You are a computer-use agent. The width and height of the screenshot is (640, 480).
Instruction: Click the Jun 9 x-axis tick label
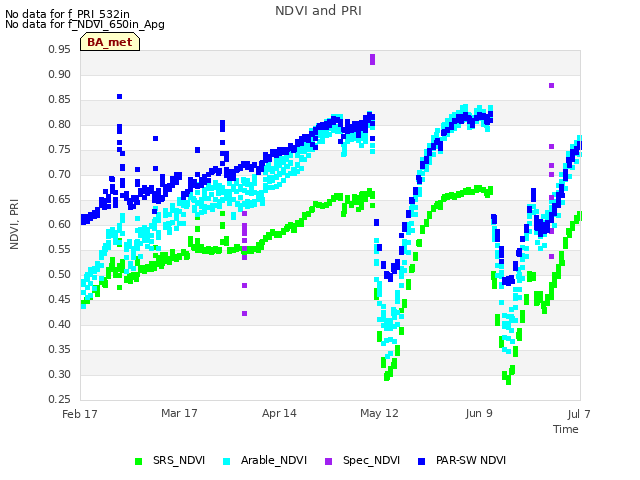point(479,413)
